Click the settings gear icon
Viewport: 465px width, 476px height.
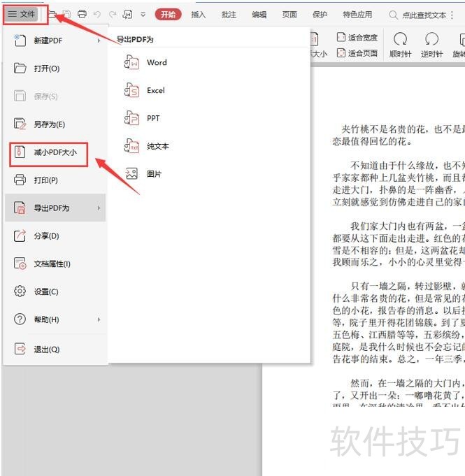click(x=20, y=291)
